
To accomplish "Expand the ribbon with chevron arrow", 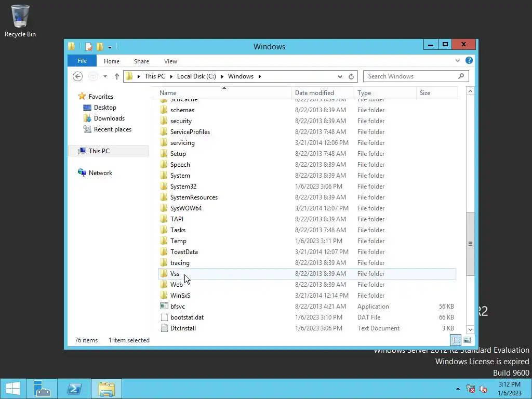I will 458,60.
